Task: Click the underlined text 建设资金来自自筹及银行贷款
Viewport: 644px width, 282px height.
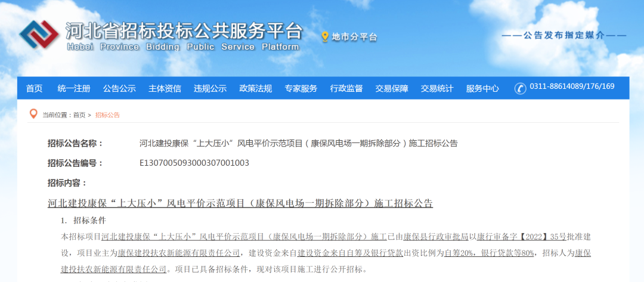Action: point(350,253)
